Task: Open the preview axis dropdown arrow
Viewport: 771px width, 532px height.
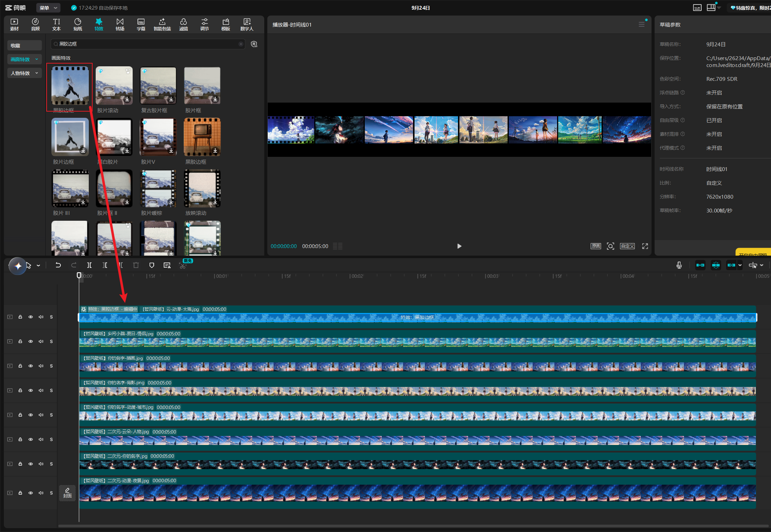Action: click(x=762, y=265)
